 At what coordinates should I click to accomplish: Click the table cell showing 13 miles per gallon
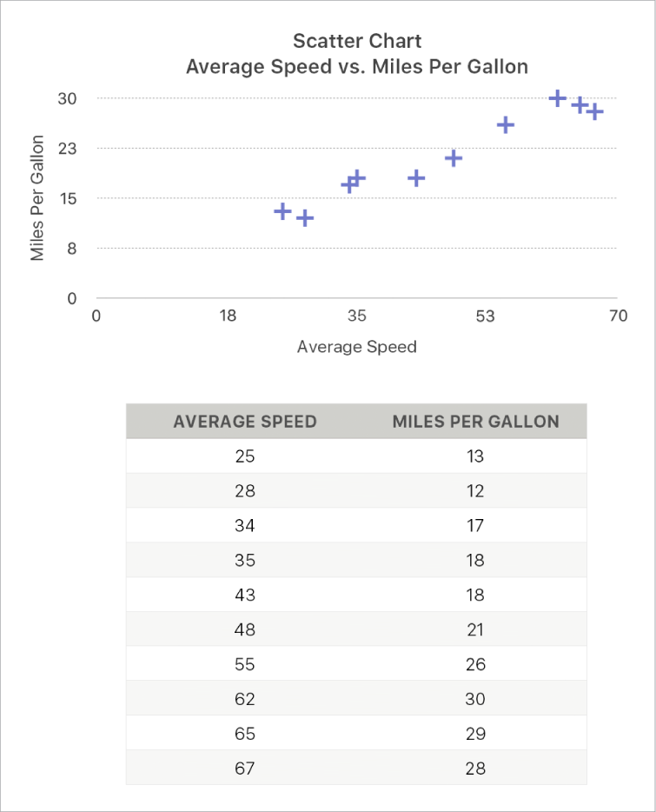click(475, 456)
